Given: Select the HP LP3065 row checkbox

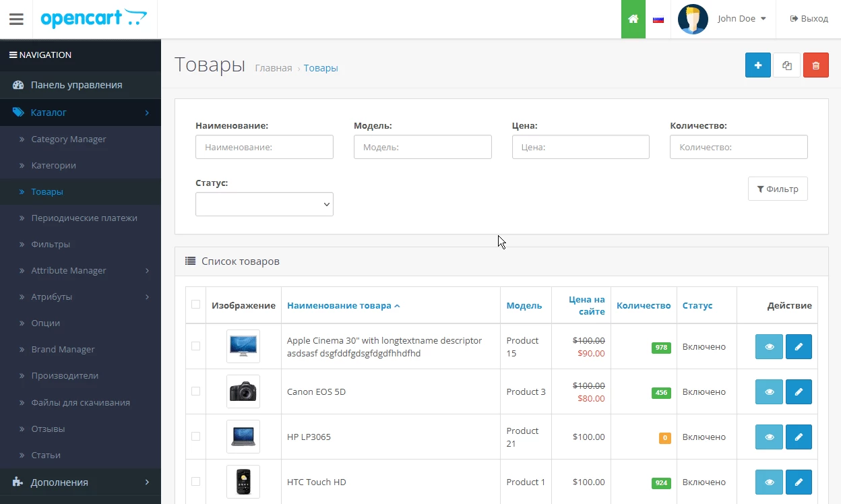Looking at the screenshot, I should coord(195,436).
